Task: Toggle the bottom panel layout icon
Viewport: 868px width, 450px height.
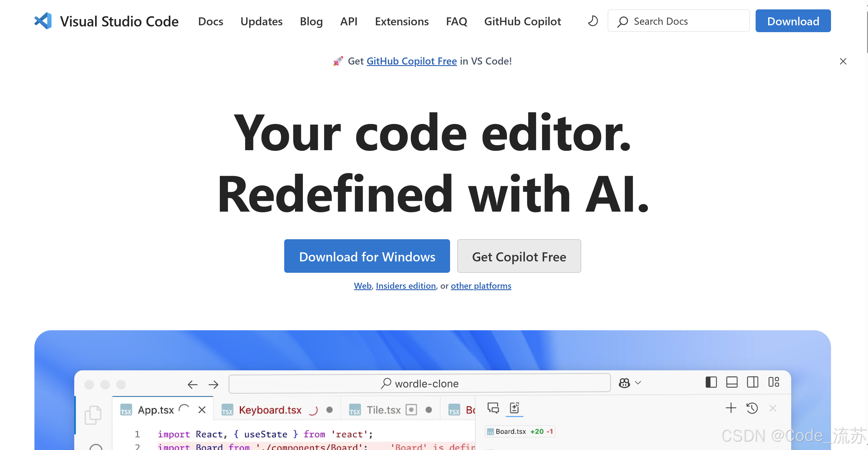Action: tap(731, 382)
